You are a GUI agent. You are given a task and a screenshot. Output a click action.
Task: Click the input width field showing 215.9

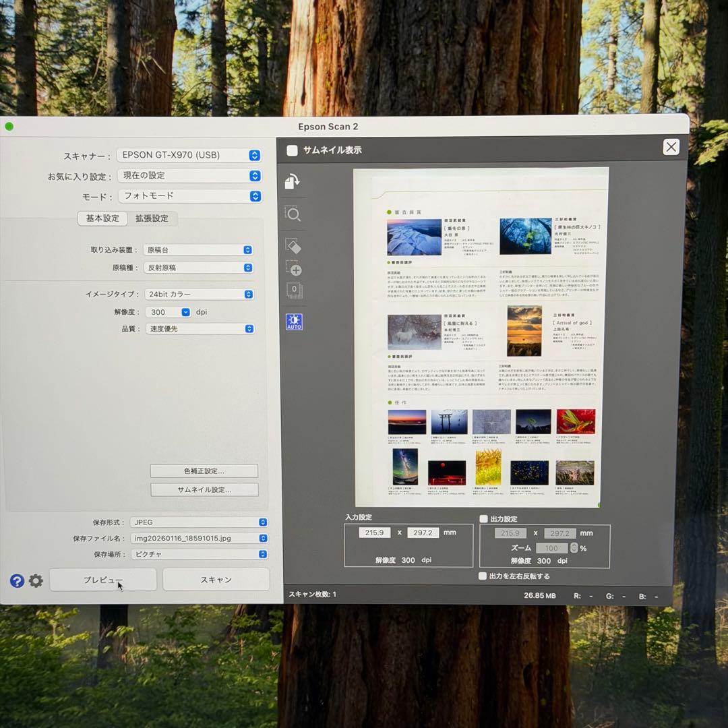pos(374,533)
